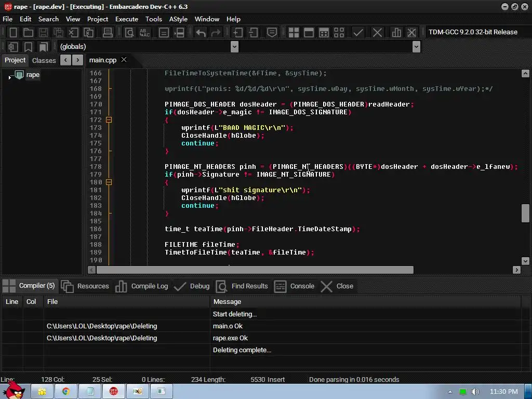The width and height of the screenshot is (532, 399).
Task: Click the Compile four-squares icon
Action: click(x=294, y=32)
